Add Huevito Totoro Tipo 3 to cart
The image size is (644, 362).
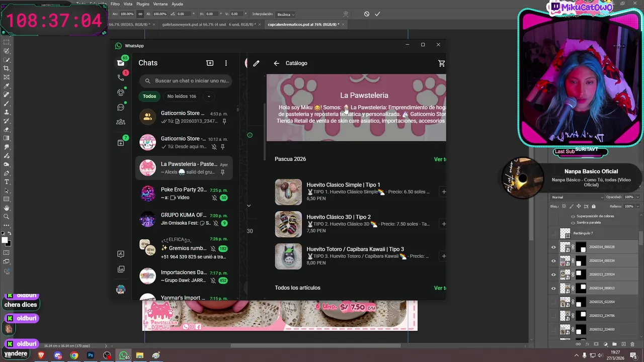click(x=443, y=256)
